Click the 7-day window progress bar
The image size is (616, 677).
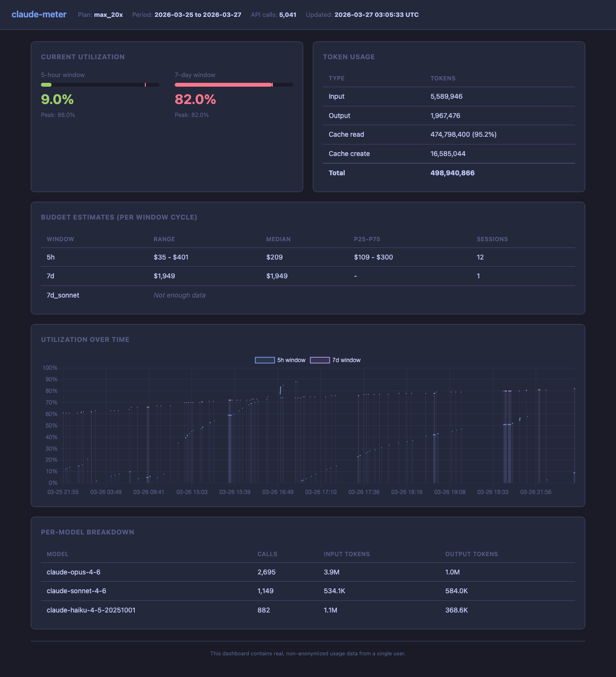click(x=234, y=84)
